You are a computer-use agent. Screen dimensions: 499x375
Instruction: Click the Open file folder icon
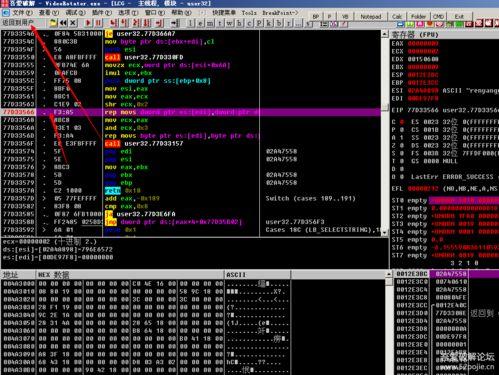point(53,23)
